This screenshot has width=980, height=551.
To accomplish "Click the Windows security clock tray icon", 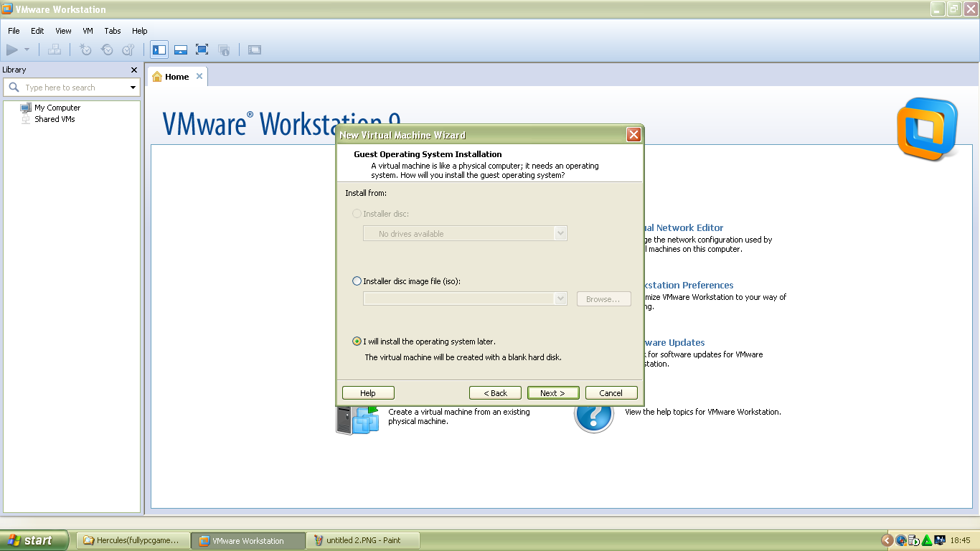I will tap(901, 541).
